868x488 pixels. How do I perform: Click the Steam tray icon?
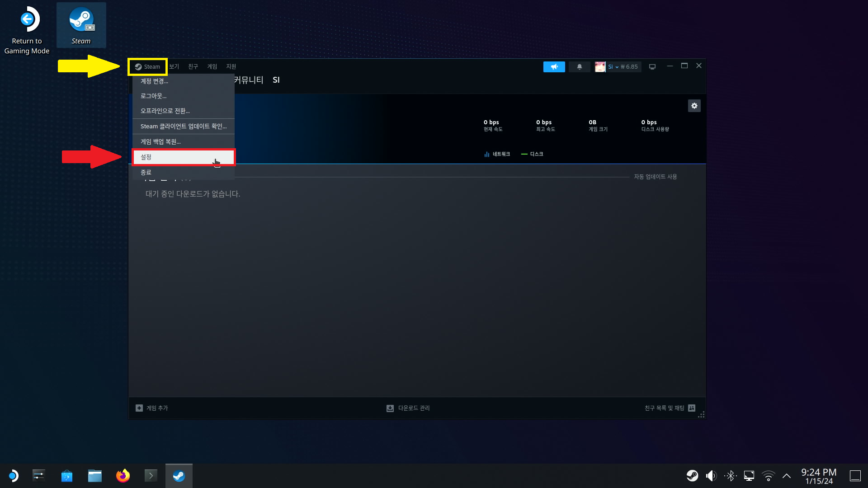[x=692, y=476]
